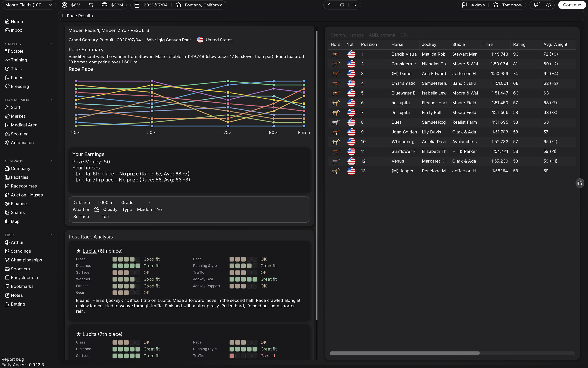Collapse the MANAGEMENT sidebar section
The width and height of the screenshot is (588, 368).
[x=51, y=100]
